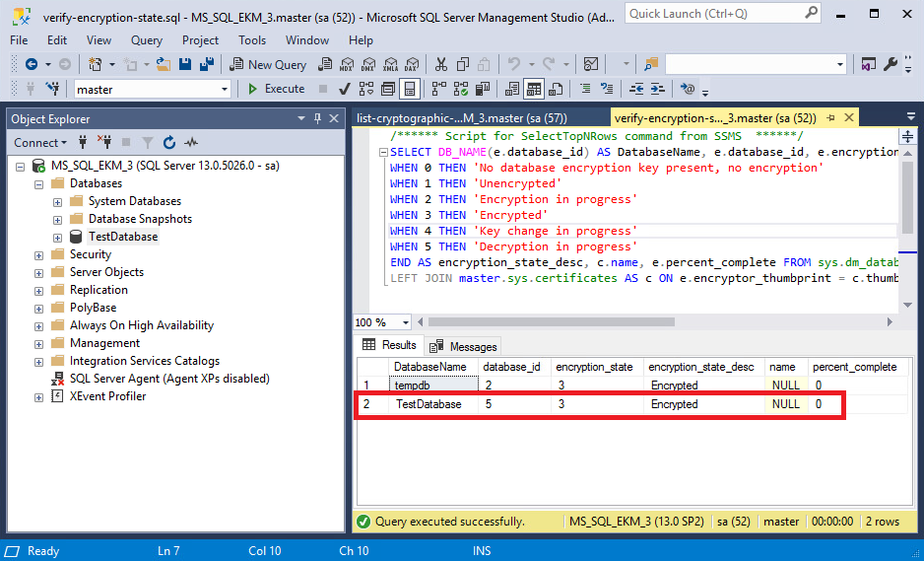Toggle Include Actual Execution Plan
Image resolution: width=924 pixels, height=561 pixels.
438,89
